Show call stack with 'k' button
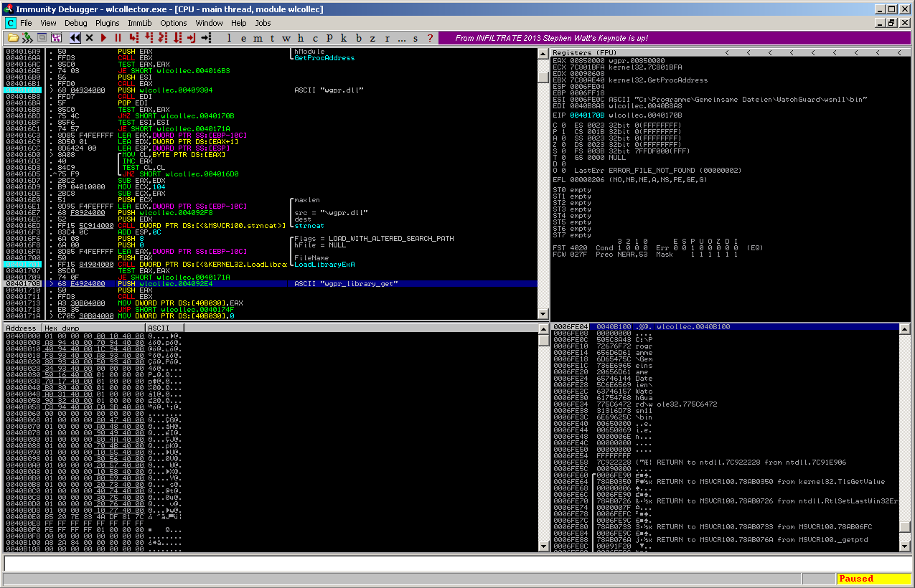The image size is (915, 588). coord(343,37)
